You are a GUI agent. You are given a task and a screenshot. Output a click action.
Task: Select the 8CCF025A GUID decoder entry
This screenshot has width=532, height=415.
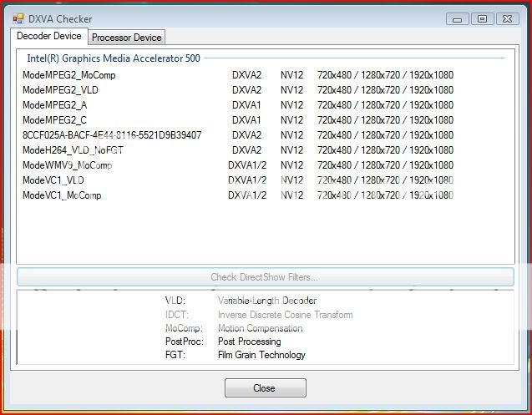tap(112, 135)
